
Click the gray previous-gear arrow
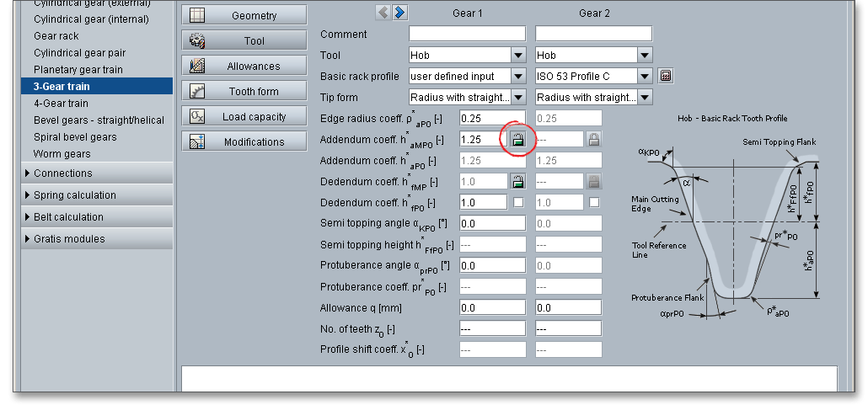(383, 12)
